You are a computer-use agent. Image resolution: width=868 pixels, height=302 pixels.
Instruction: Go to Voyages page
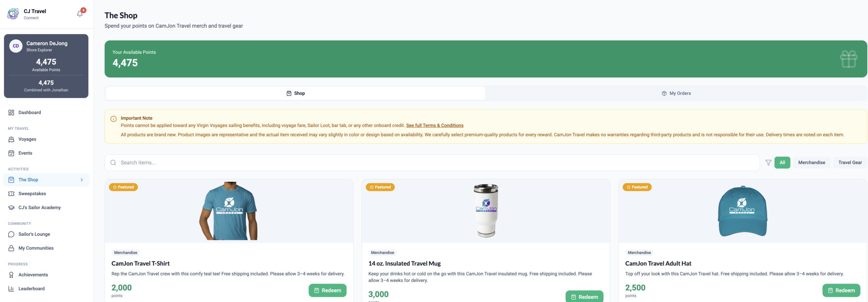pos(46,139)
